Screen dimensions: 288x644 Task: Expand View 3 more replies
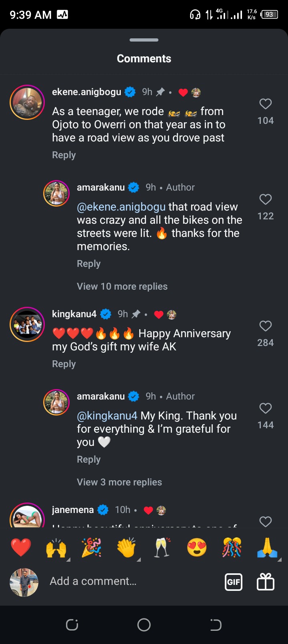119,482
